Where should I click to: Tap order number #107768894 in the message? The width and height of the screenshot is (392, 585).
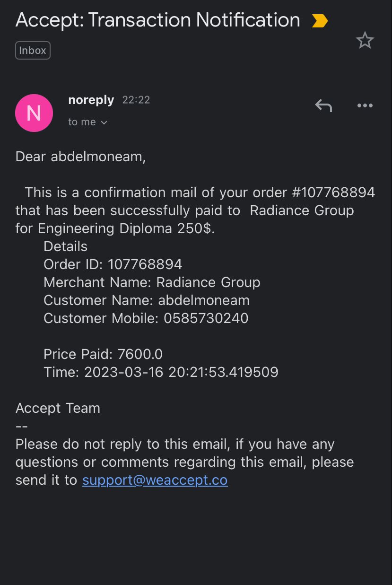coord(333,192)
